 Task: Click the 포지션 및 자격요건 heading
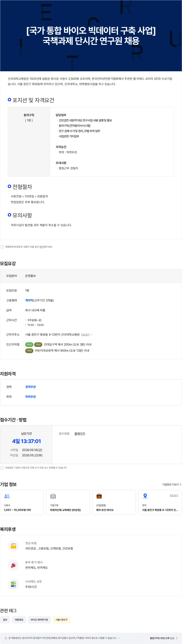33,100
